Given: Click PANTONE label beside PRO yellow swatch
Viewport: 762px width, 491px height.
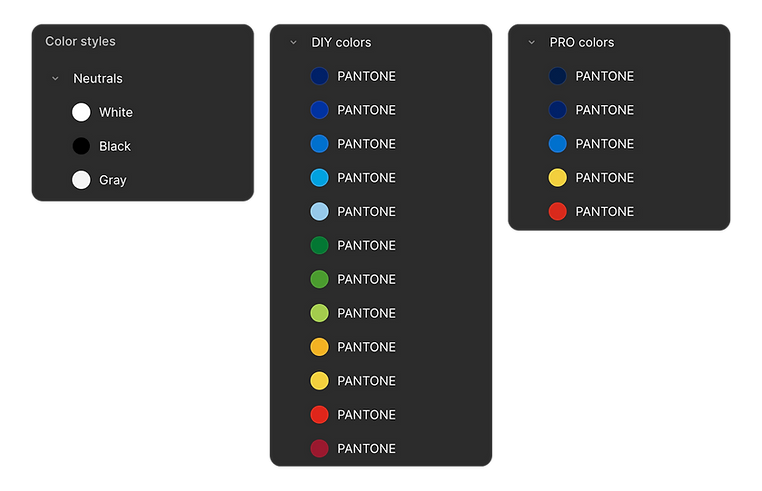Looking at the screenshot, I should (605, 178).
